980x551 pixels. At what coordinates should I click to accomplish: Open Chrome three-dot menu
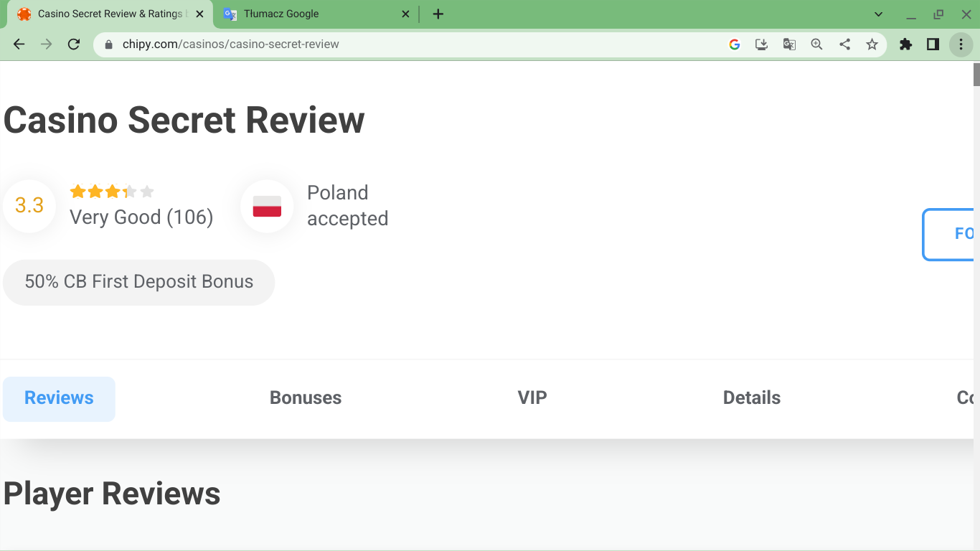[x=961, y=44]
